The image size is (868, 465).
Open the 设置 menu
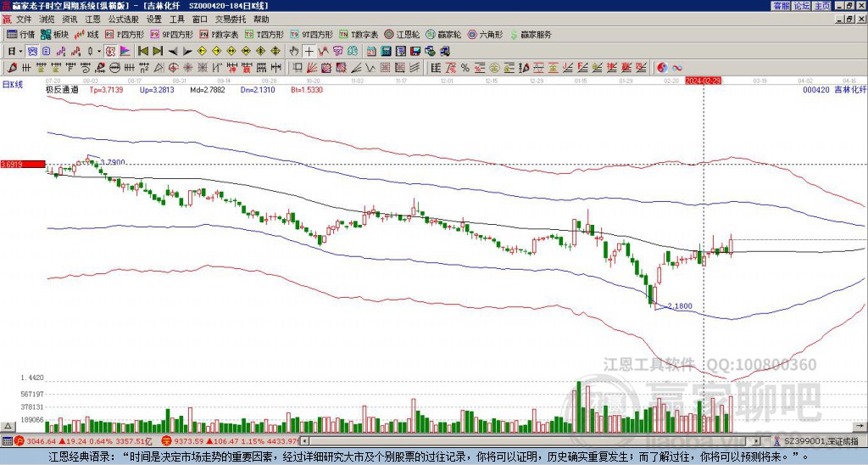[x=154, y=20]
